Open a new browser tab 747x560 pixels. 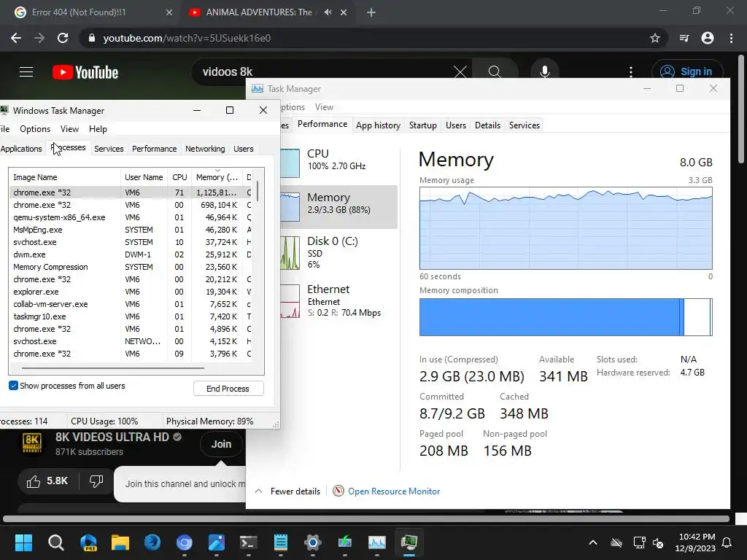[x=371, y=12]
